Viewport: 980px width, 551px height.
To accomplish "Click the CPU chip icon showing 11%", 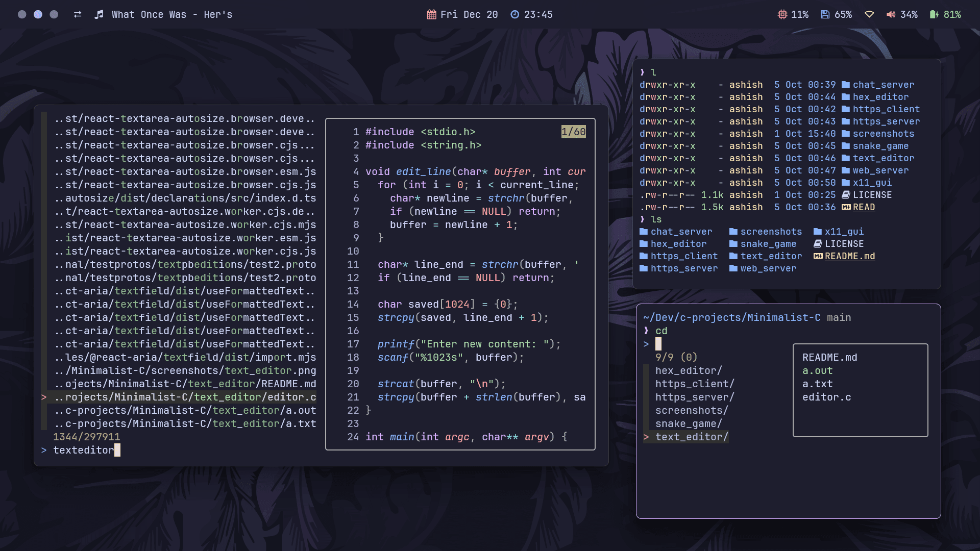I will point(782,15).
